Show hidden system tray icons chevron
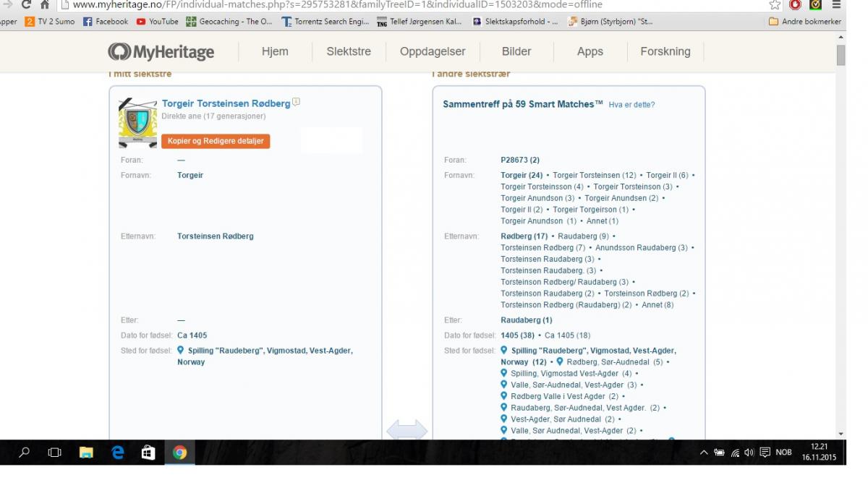This screenshot has width=868, height=488. (704, 453)
